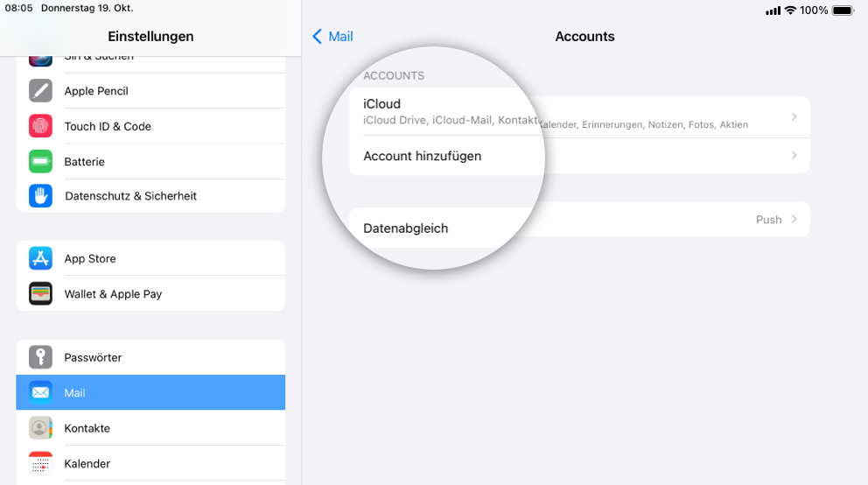Open Kontakte settings
Viewport: 868px width, 485px height.
coord(150,428)
